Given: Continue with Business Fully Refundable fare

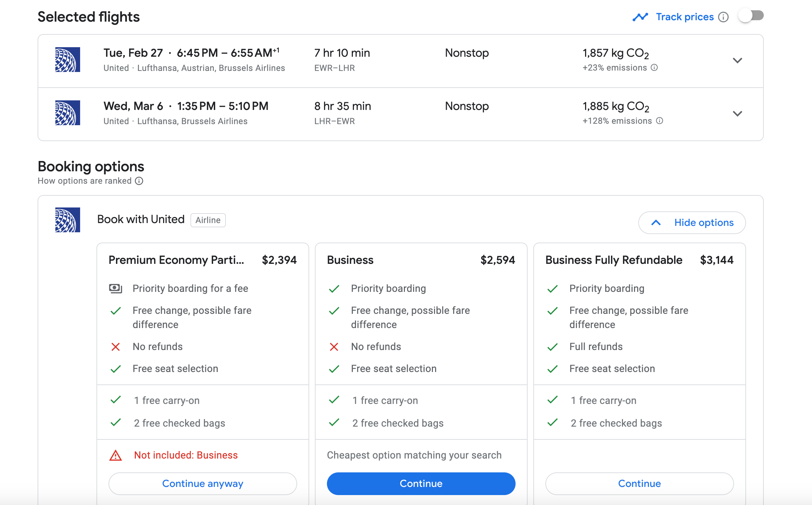Looking at the screenshot, I should pyautogui.click(x=640, y=484).
